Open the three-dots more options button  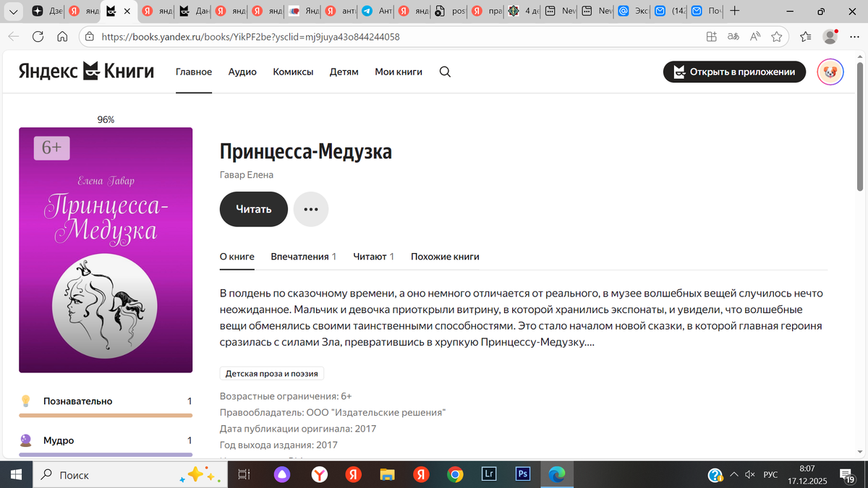tap(311, 209)
